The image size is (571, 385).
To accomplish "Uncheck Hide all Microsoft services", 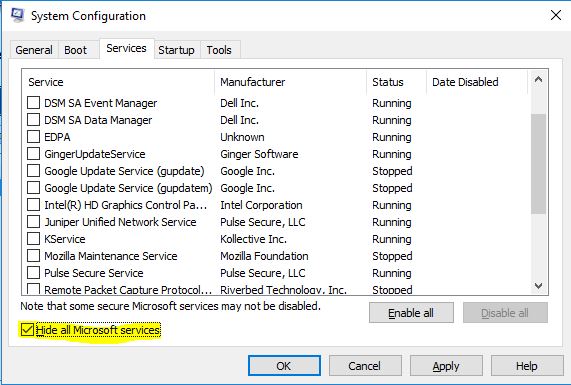I will [27, 330].
